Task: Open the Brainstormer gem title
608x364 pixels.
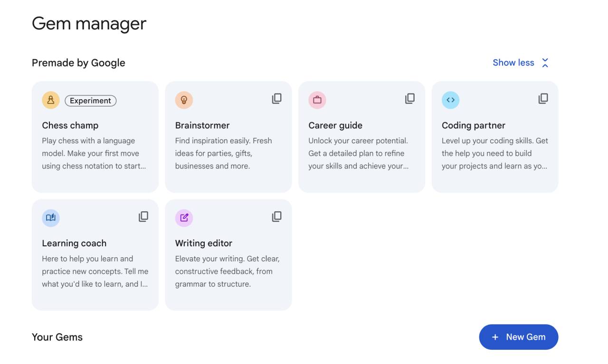Action: (x=202, y=125)
